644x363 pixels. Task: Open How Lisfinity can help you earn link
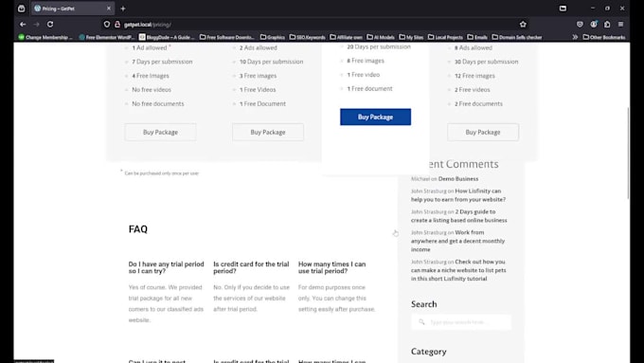coord(458,195)
